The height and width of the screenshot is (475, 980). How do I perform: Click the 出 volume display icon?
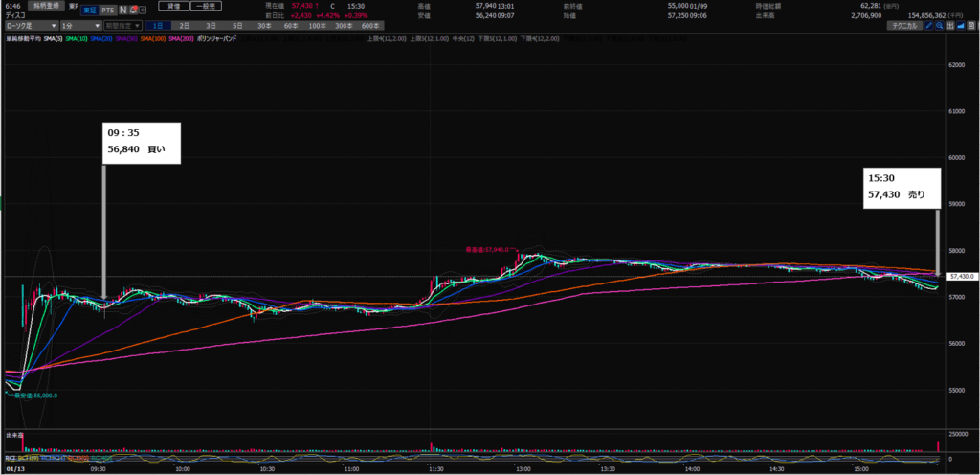952,25
